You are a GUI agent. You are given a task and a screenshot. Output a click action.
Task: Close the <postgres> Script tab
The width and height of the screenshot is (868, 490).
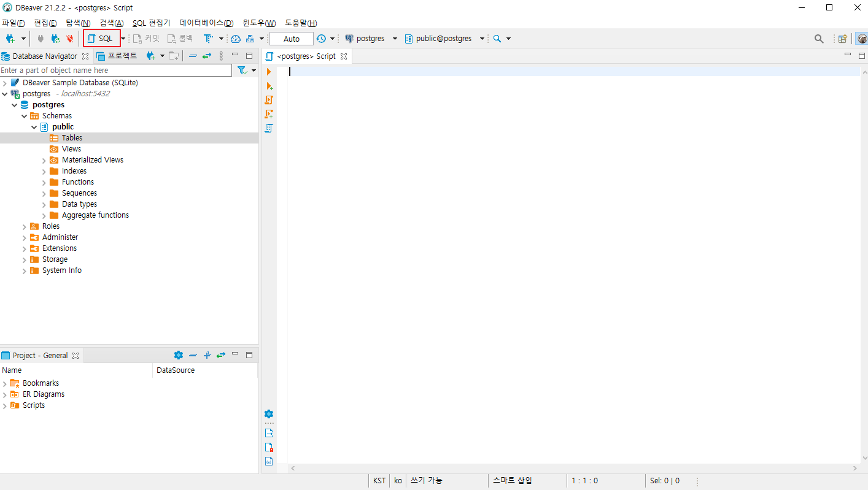click(x=344, y=56)
